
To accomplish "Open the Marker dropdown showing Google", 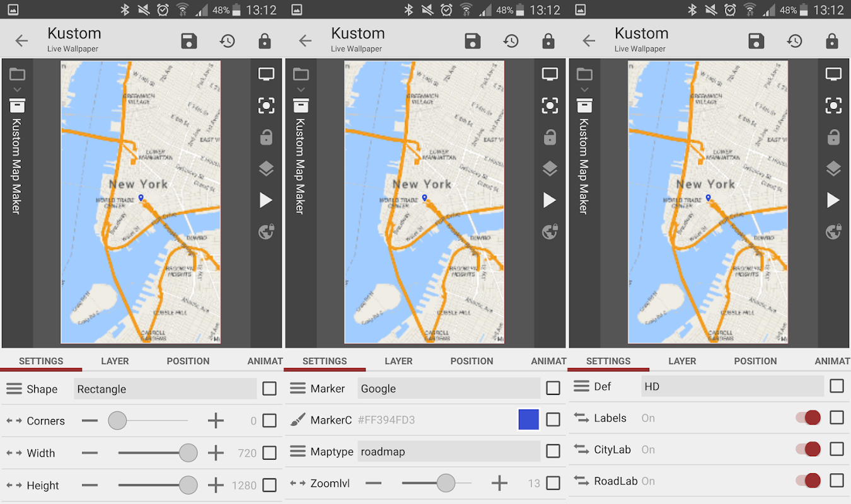I will tap(449, 388).
